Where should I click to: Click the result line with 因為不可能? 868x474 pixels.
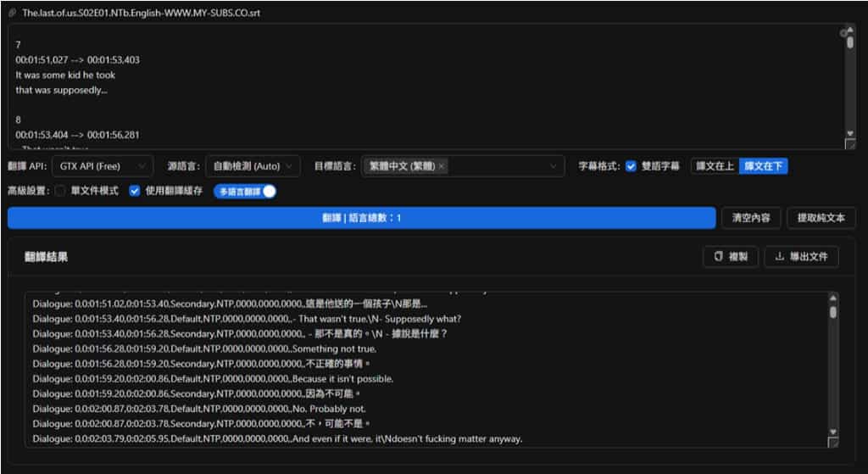coord(197,393)
